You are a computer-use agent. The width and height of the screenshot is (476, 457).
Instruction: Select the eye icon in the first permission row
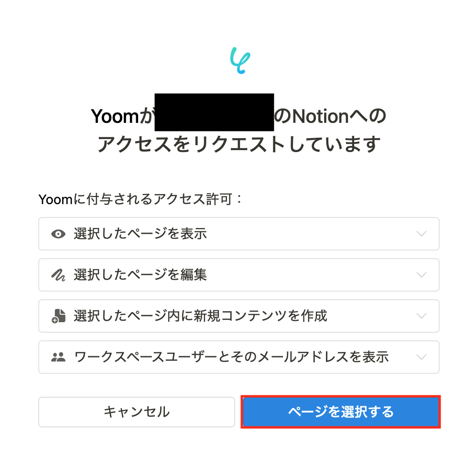pos(57,234)
